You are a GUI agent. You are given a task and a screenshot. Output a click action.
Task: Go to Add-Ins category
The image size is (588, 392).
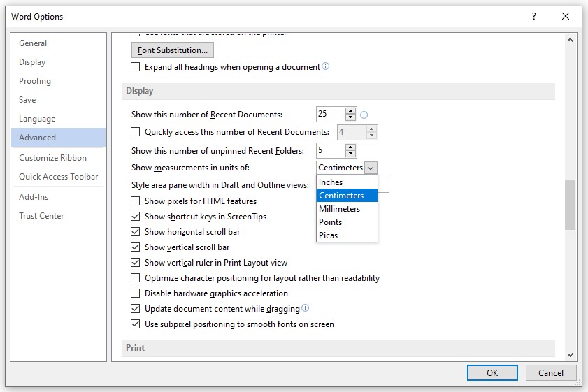coord(58,197)
